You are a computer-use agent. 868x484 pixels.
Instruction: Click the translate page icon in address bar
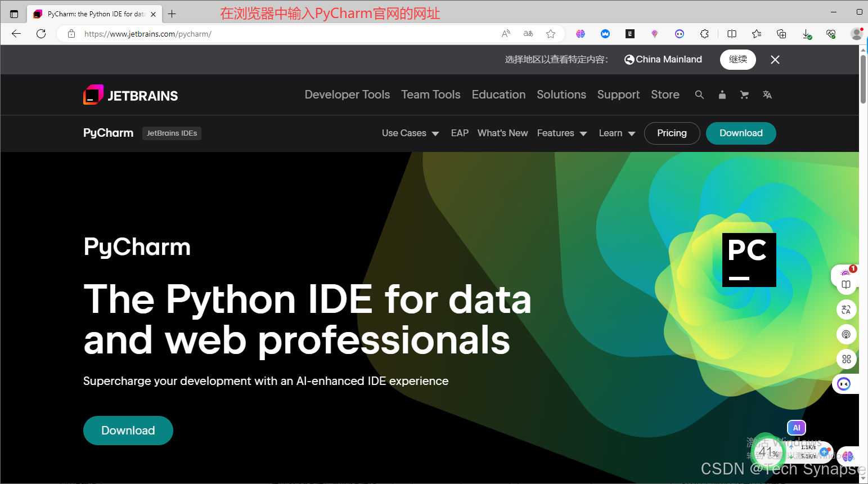[x=528, y=34]
